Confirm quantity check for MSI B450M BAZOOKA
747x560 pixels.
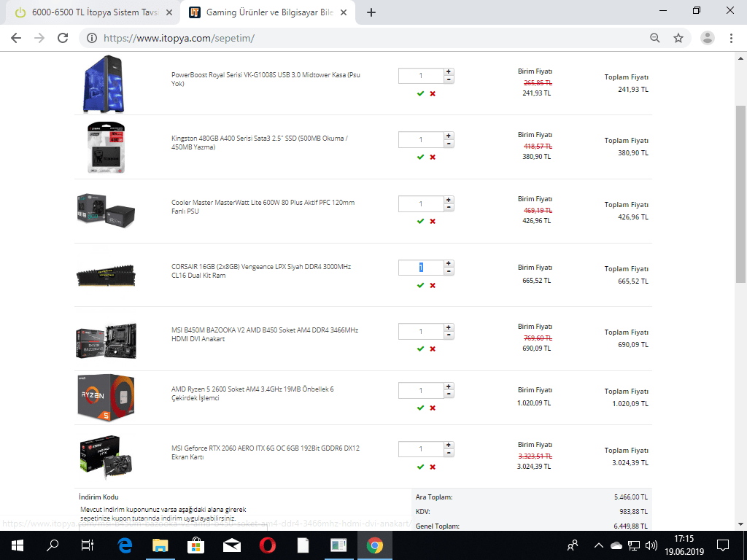[x=420, y=349]
